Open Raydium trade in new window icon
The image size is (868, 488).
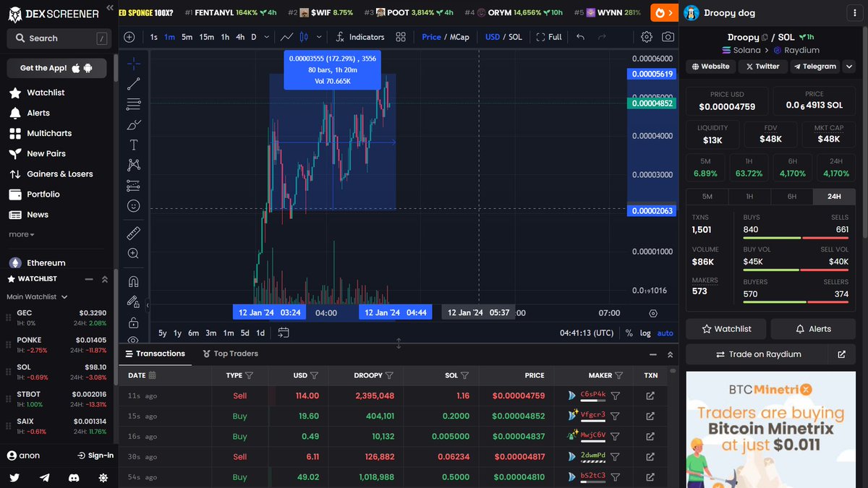[841, 354]
